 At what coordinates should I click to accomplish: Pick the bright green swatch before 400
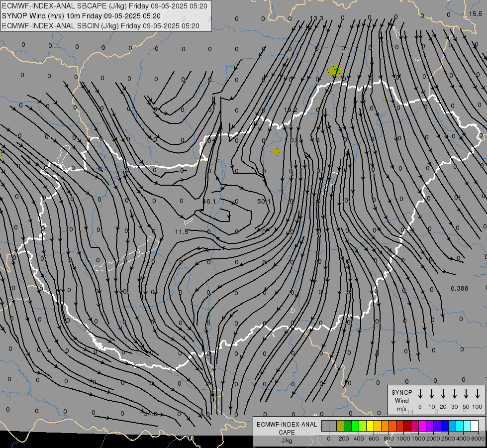(355, 426)
